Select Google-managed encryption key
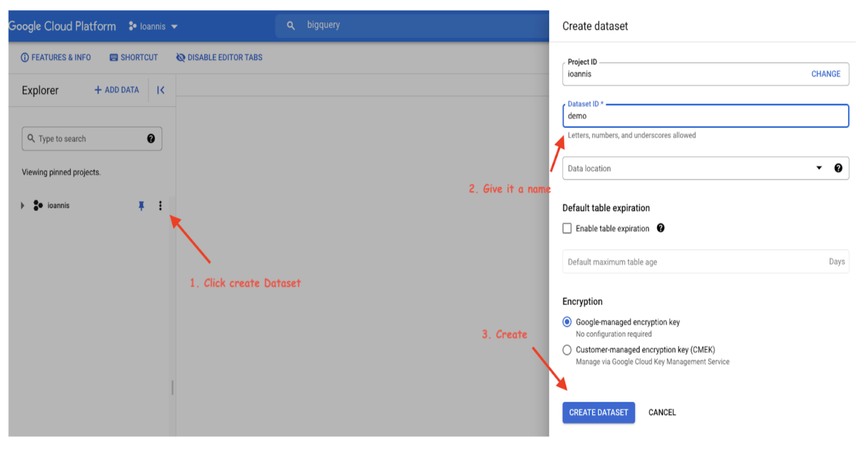This screenshot has height=458, width=868. [x=566, y=322]
